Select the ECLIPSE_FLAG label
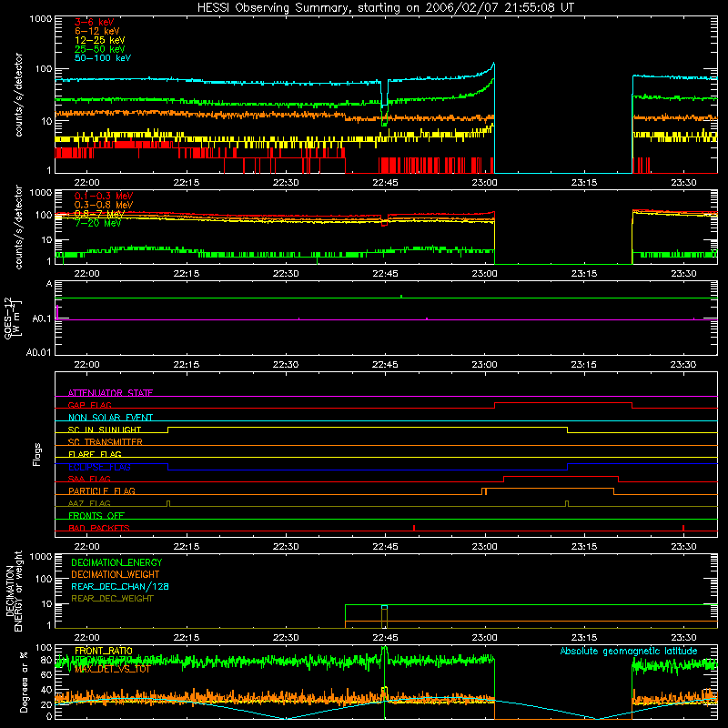728x728 pixels. [x=99, y=467]
